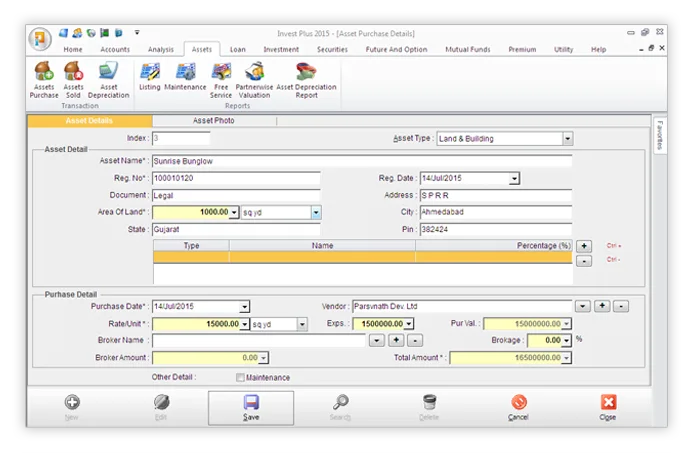Add a new vendor with plus button
Screen dimensions: 687x453
602,306
